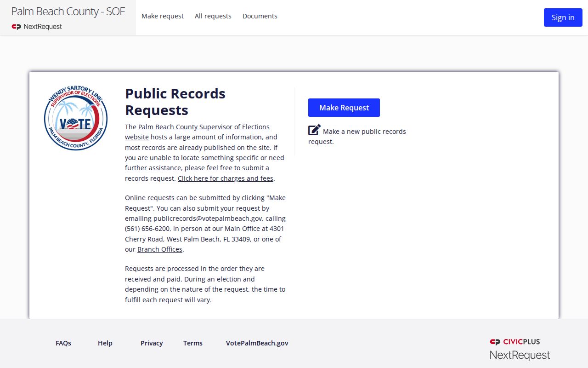Click the Sign in button
Screen dimensions: 588x368
563,17
